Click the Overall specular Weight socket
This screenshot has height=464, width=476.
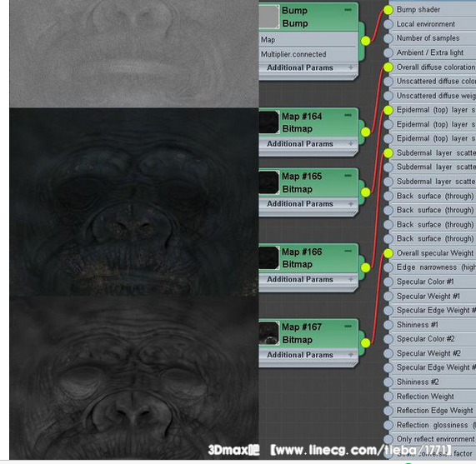click(x=388, y=253)
